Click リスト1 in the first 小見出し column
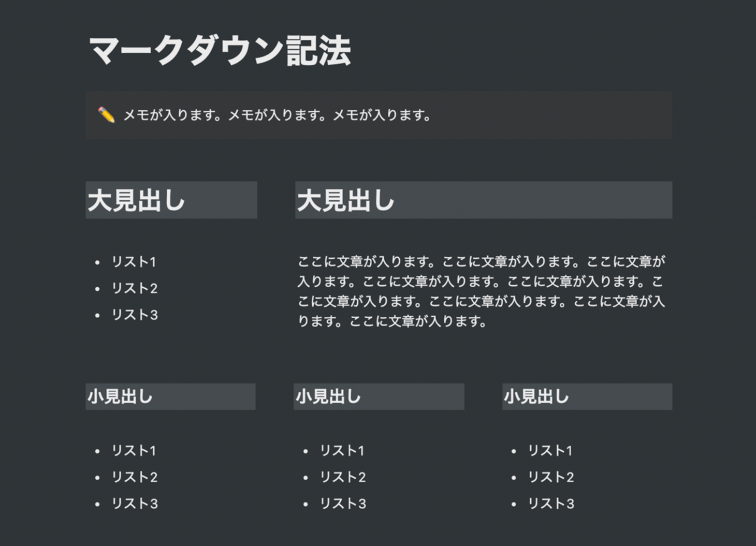 [134, 451]
